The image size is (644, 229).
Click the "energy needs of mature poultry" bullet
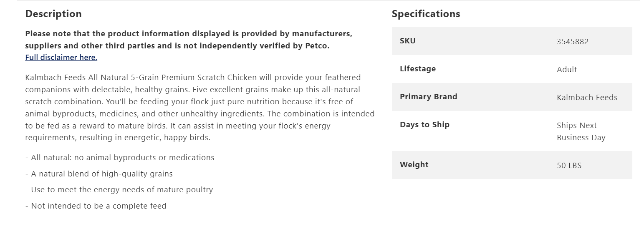[x=119, y=190]
